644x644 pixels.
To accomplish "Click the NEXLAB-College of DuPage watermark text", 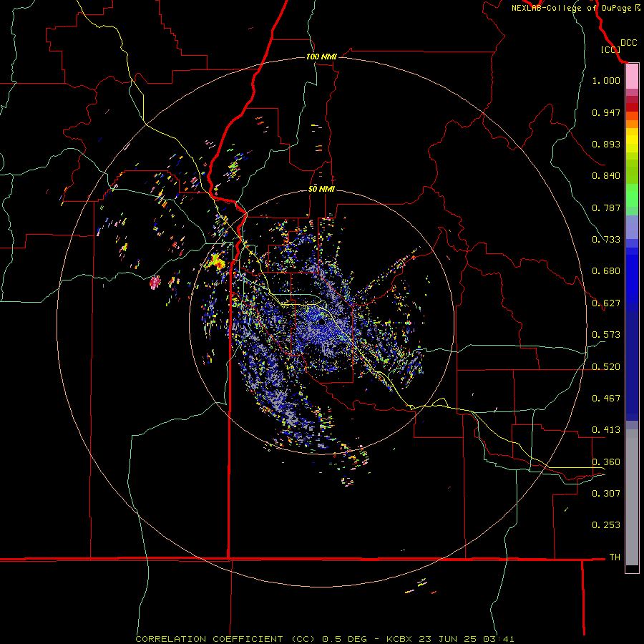I will pyautogui.click(x=571, y=8).
